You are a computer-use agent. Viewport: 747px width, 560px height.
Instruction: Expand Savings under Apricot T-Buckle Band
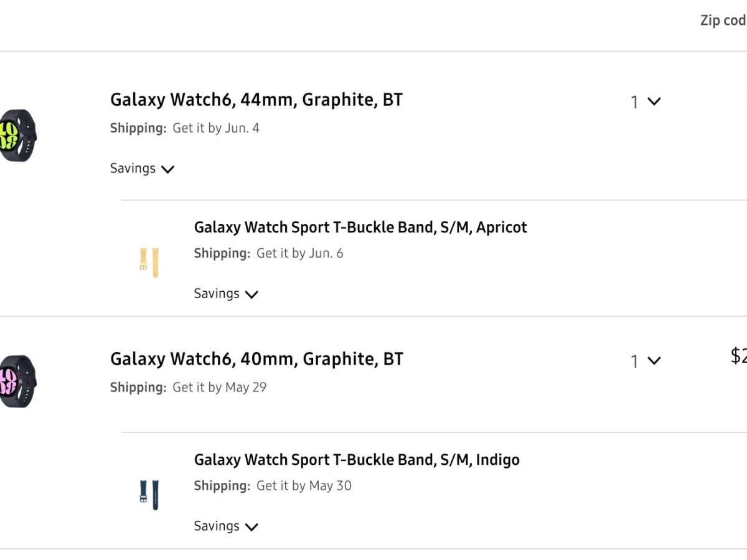click(x=225, y=294)
